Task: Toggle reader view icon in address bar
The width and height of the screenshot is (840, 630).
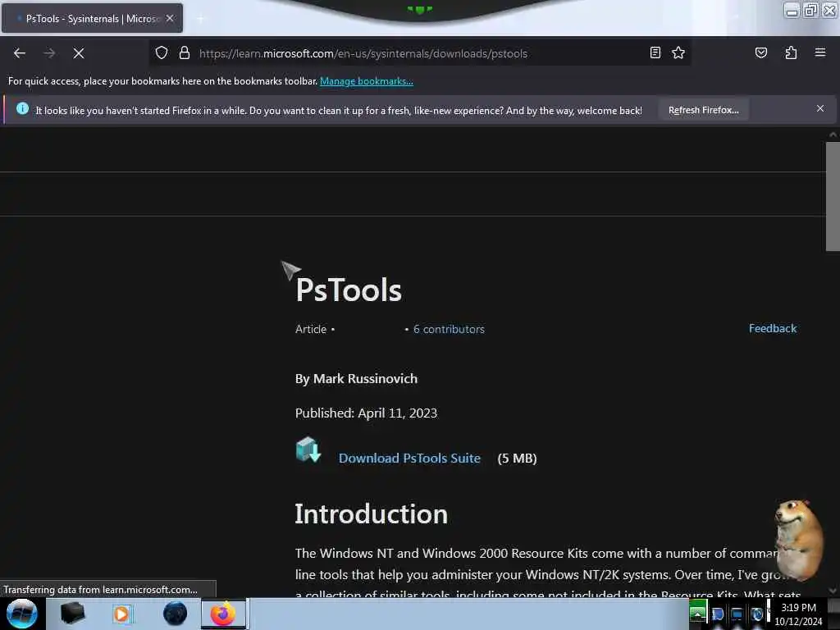Action: coord(655,52)
